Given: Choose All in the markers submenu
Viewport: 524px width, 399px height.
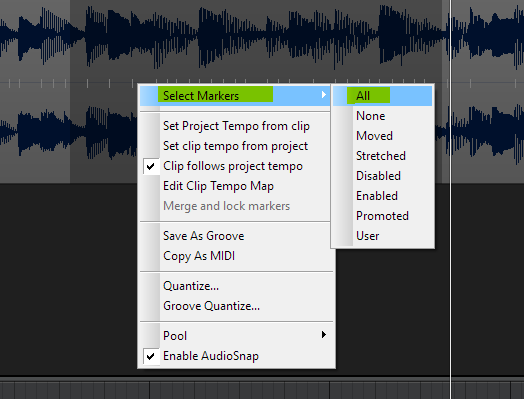Looking at the screenshot, I should tap(382, 96).
